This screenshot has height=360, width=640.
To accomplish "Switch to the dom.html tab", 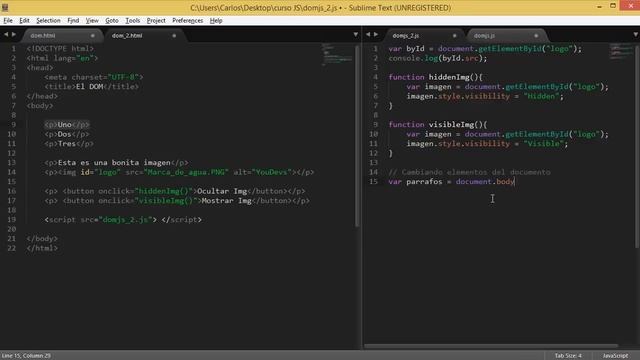I will pyautogui.click(x=61, y=36).
